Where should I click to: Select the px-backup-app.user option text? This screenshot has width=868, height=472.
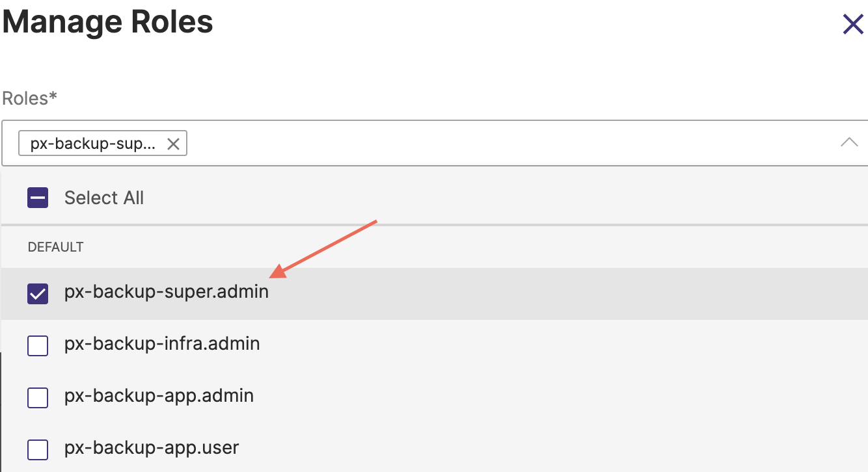tap(152, 447)
